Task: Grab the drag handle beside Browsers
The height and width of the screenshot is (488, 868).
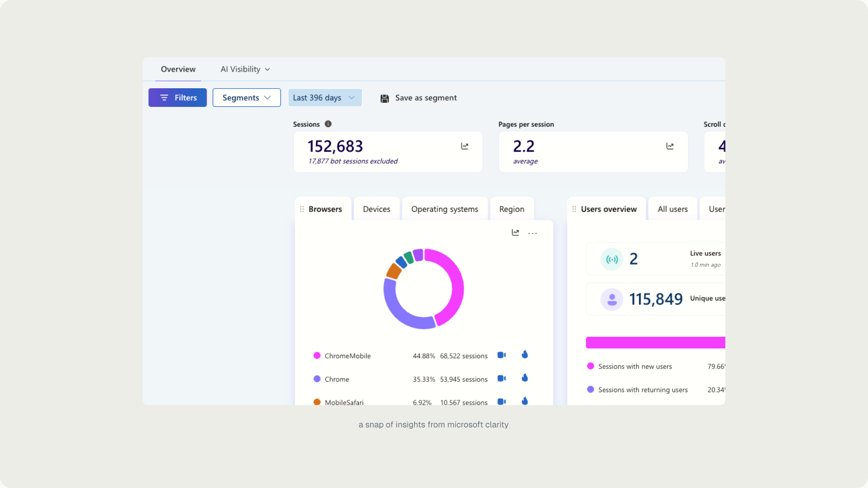Action: point(302,209)
